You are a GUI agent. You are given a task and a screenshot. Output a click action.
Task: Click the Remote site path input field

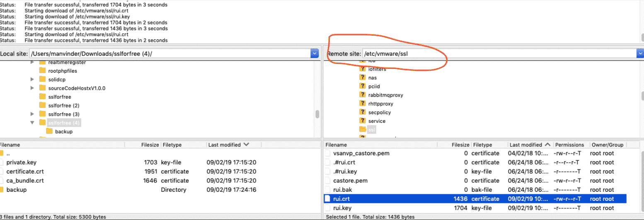point(497,54)
